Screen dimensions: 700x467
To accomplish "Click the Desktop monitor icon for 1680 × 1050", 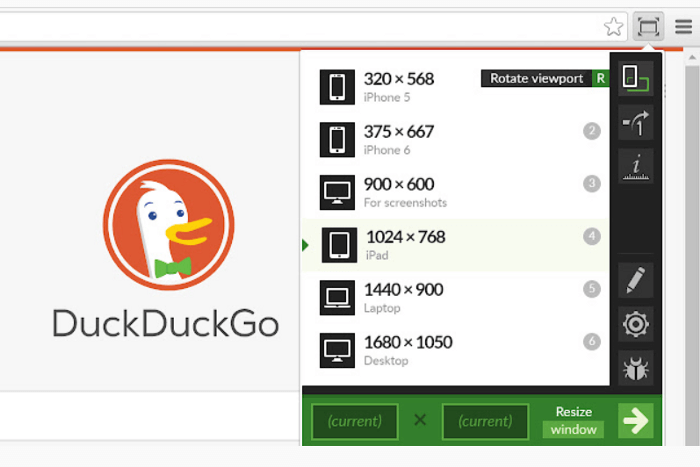I will pos(337,350).
